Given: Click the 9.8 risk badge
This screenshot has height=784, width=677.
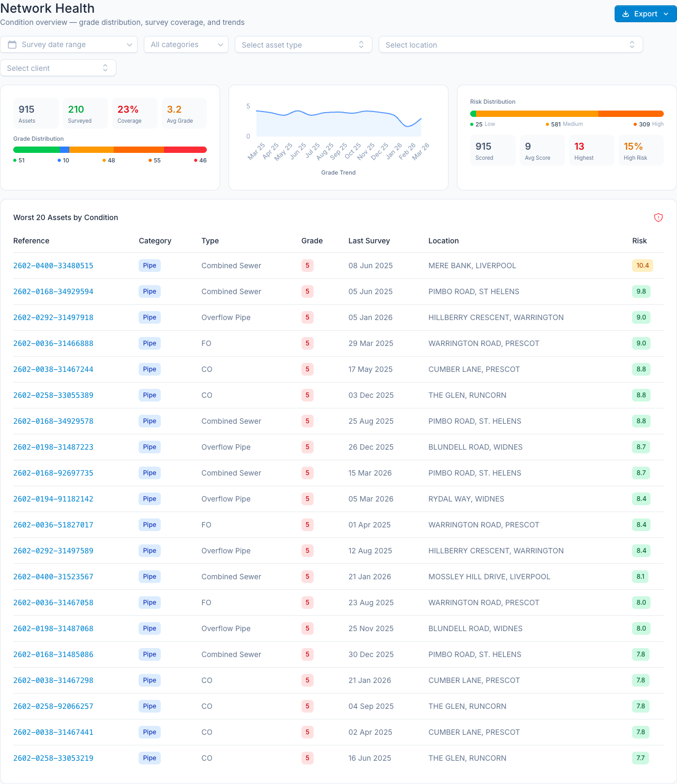Looking at the screenshot, I should [x=641, y=291].
